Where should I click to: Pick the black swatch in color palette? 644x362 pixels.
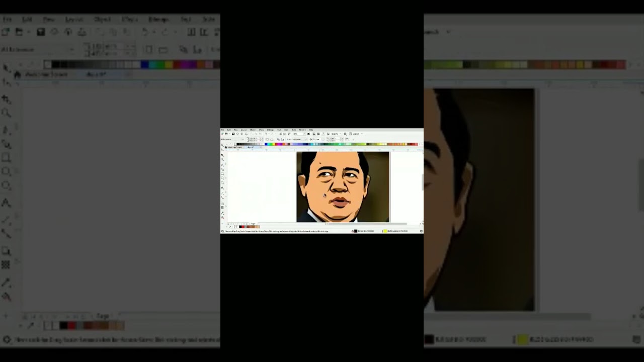[x=237, y=144]
